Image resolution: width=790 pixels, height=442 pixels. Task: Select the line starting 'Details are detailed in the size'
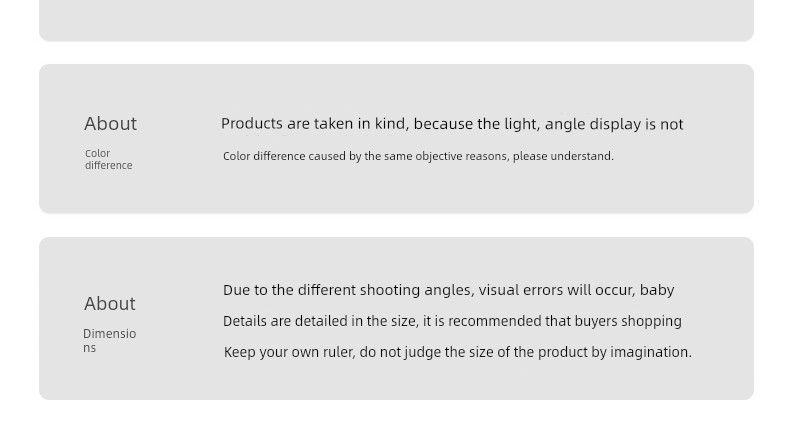(452, 321)
